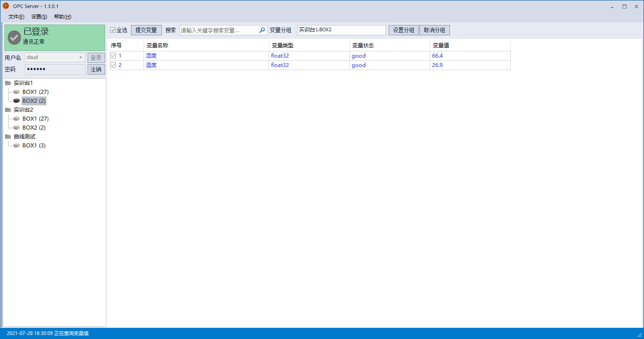The width and height of the screenshot is (644, 339).
Task: Select BOX1 (27) under 实训台1
Action: click(36, 92)
